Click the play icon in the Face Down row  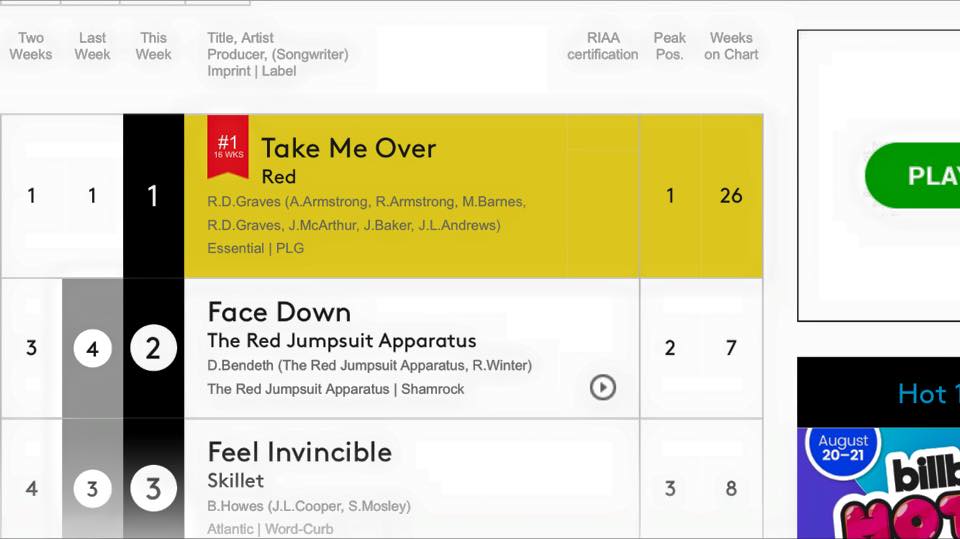tap(602, 387)
